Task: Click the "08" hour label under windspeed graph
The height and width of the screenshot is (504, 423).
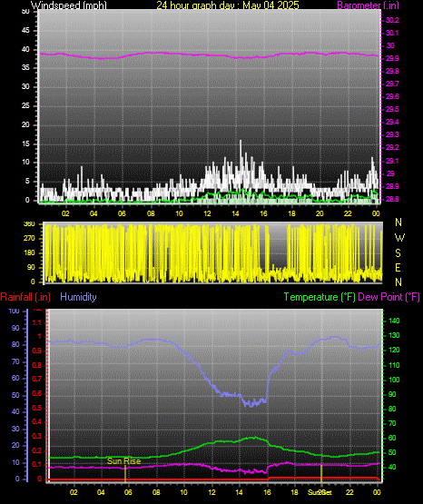Action: coord(151,213)
